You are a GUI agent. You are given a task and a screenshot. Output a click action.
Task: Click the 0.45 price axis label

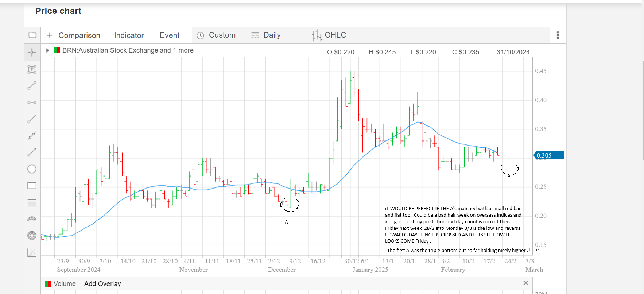pos(541,71)
